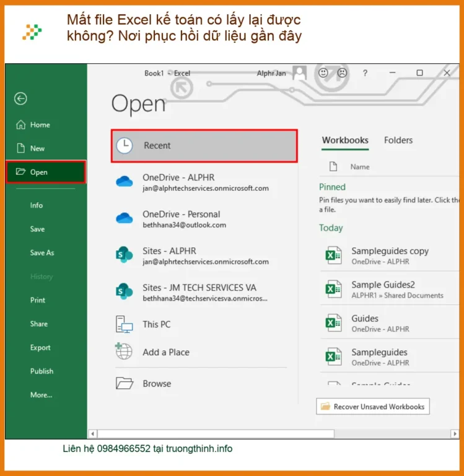Open the Share option
The width and height of the screenshot is (464, 476).
[39, 324]
